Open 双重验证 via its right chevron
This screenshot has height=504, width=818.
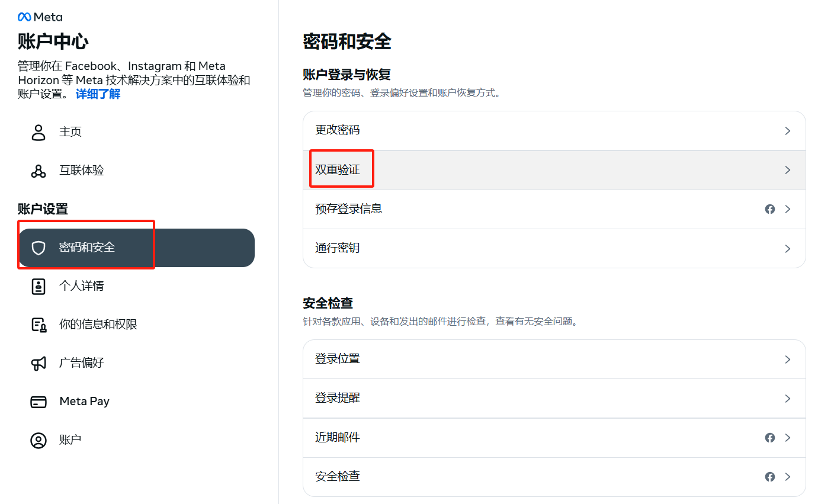(787, 170)
